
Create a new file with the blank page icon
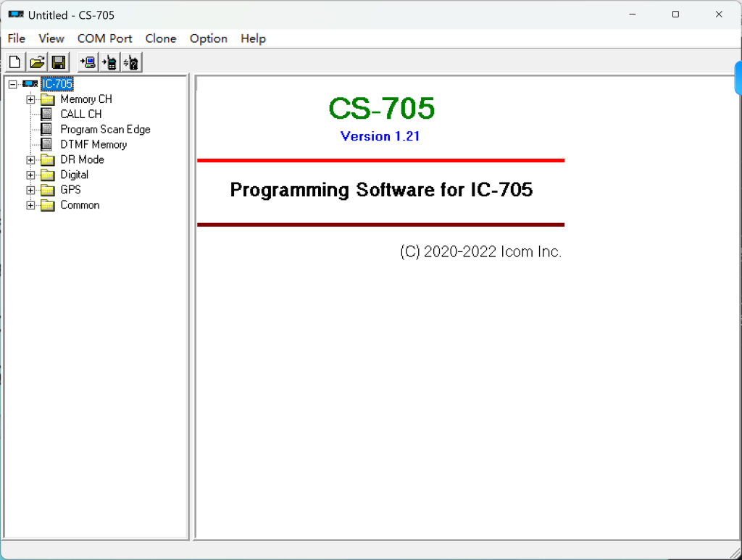(x=14, y=62)
